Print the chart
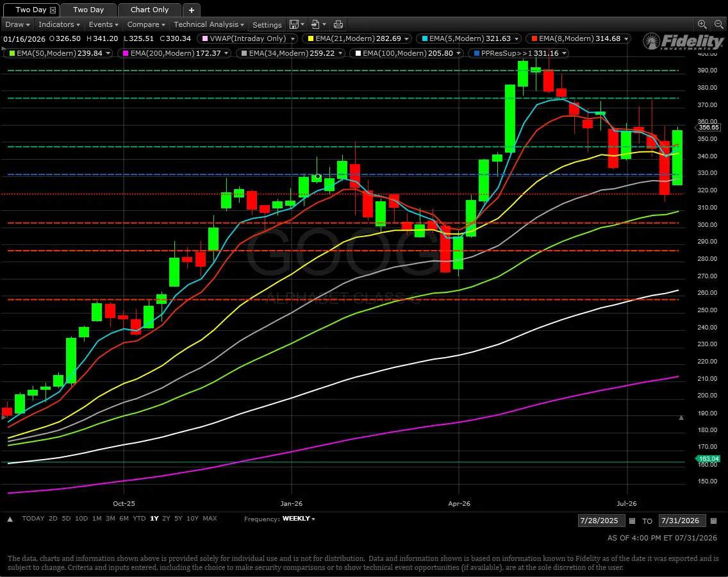The image size is (728, 577). pyautogui.click(x=338, y=24)
